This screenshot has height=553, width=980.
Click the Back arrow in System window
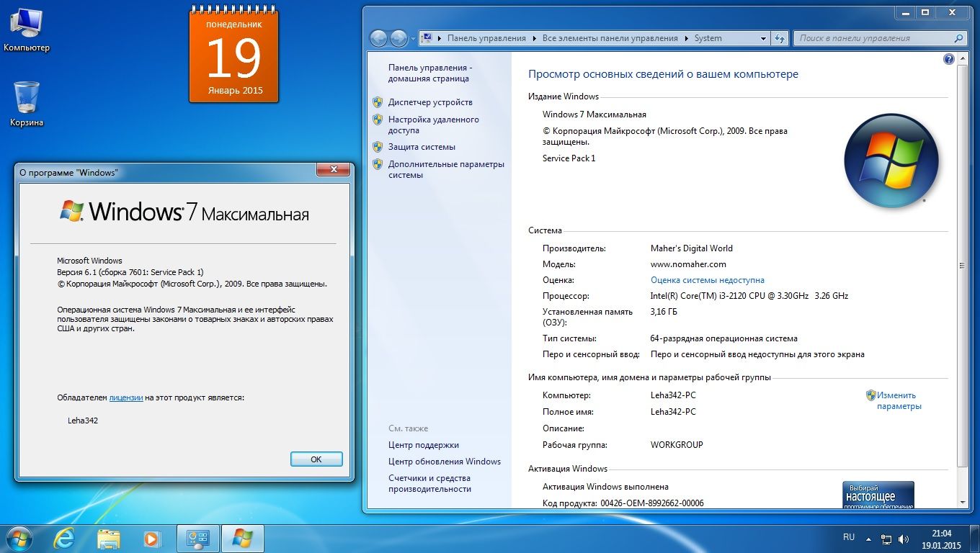(378, 38)
